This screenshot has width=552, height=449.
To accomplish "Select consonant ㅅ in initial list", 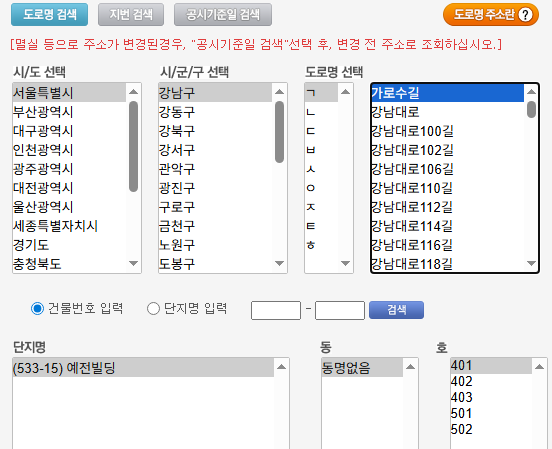I will coord(321,169).
